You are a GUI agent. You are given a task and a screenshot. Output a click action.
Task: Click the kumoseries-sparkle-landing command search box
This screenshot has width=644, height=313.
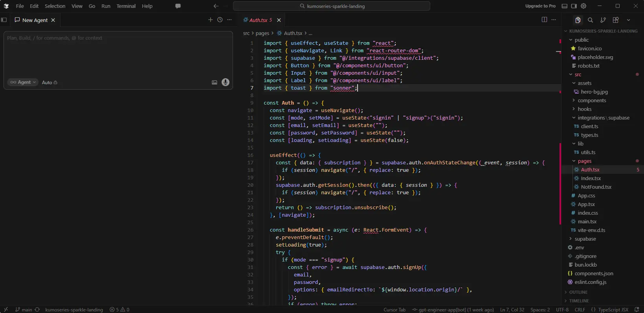(332, 6)
